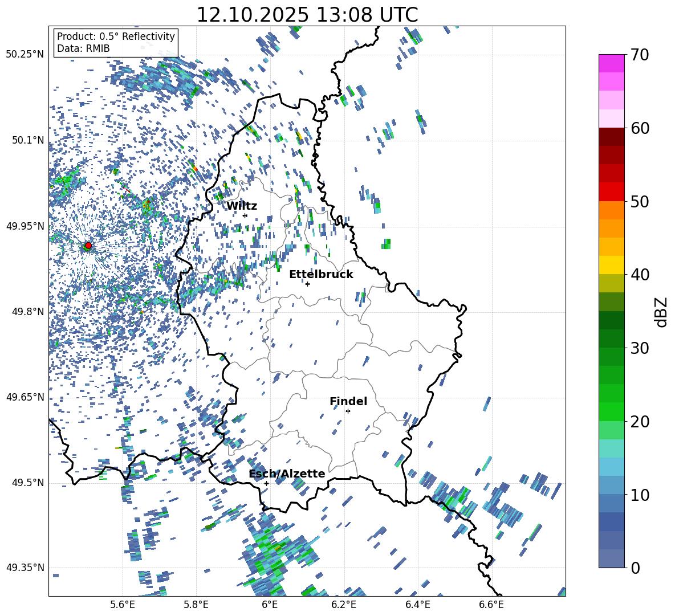
Task: Select the Esch/Alzette station cross marker
Action: coord(266,483)
